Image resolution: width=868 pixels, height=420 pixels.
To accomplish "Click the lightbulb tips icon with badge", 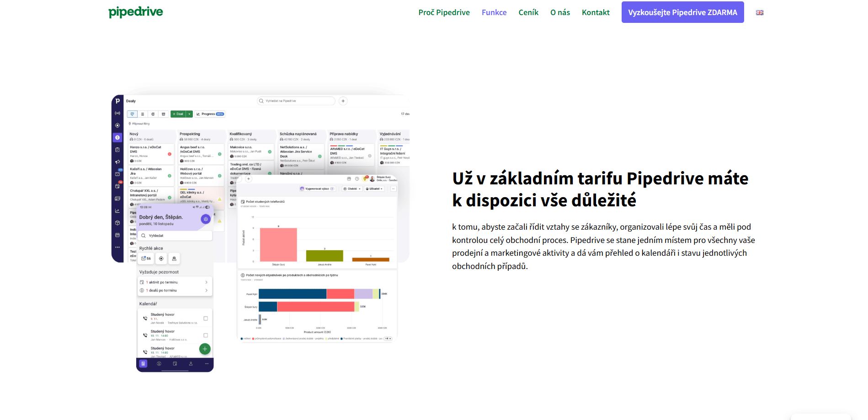I will 365,178.
